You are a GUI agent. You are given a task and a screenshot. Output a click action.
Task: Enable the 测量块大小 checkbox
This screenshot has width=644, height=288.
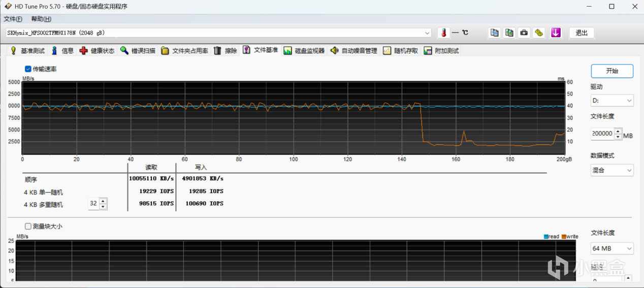(28, 226)
